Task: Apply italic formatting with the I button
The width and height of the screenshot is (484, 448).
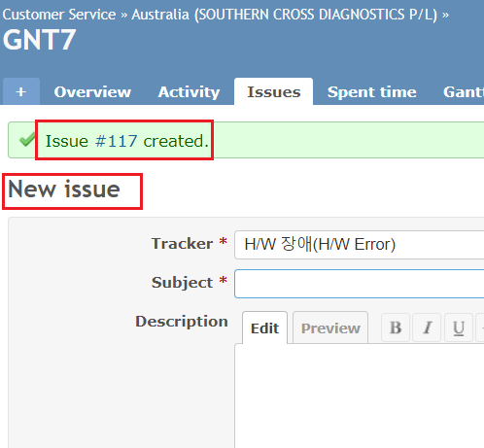Action: 427,327
